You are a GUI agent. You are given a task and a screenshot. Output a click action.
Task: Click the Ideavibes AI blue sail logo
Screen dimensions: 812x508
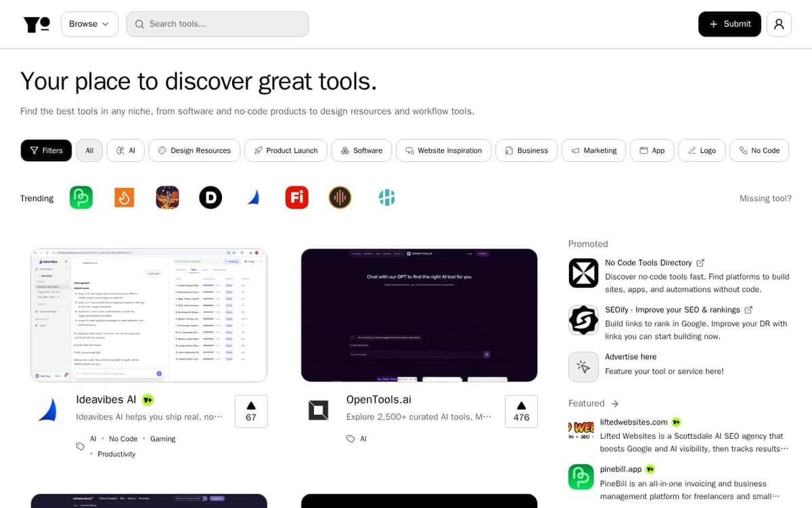tap(47, 410)
